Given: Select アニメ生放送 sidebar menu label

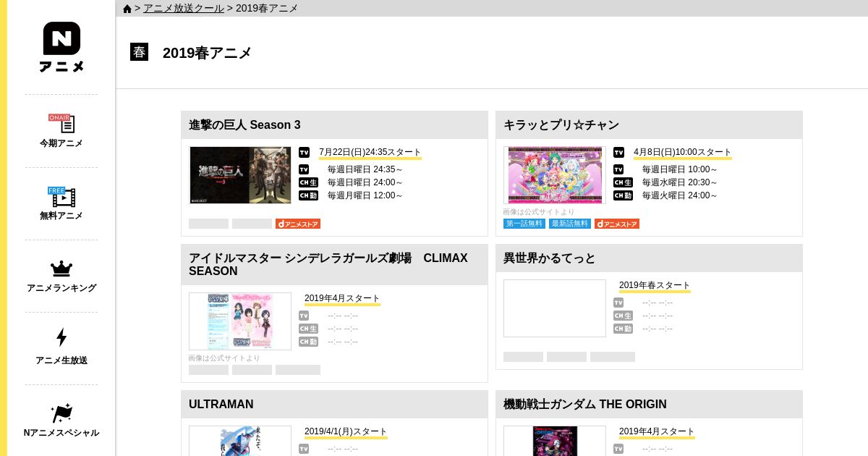Looking at the screenshot, I should pyautogui.click(x=61, y=360).
